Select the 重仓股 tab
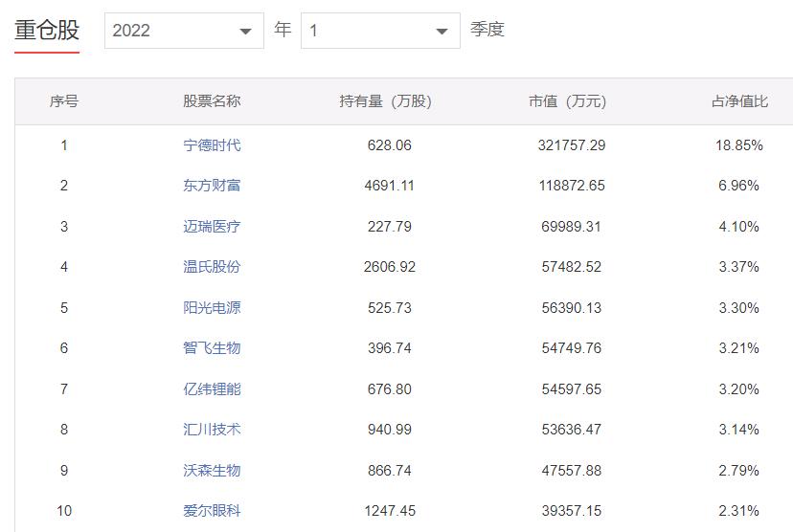The height and width of the screenshot is (532, 793). pyautogui.click(x=47, y=31)
